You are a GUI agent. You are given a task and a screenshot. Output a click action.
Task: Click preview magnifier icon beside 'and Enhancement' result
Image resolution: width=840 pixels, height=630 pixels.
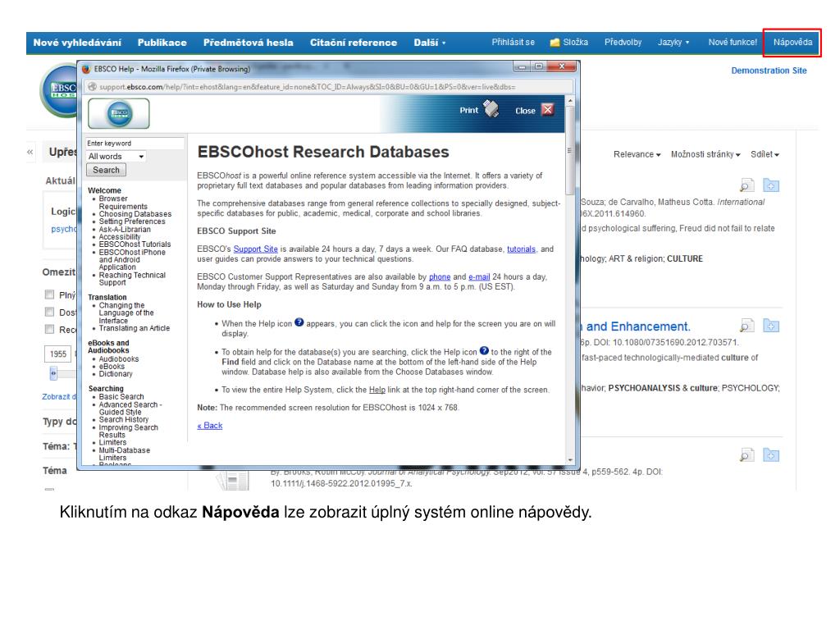746,325
